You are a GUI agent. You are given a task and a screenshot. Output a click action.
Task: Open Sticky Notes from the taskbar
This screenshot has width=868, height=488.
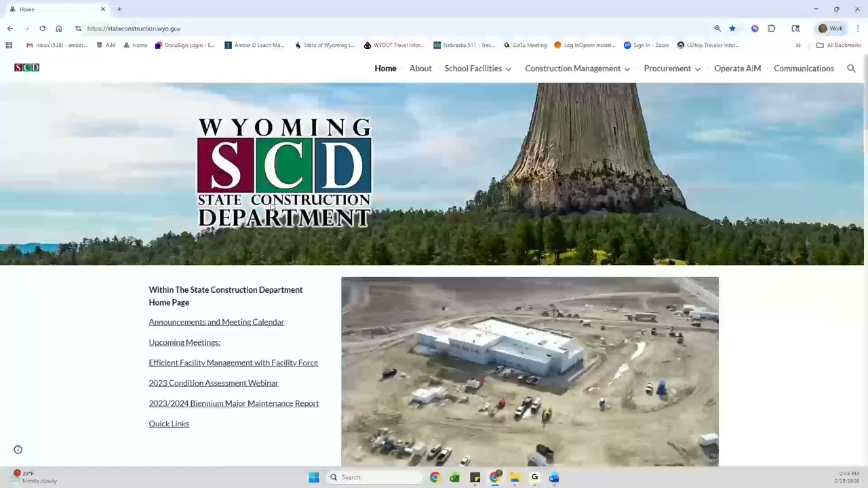475,477
